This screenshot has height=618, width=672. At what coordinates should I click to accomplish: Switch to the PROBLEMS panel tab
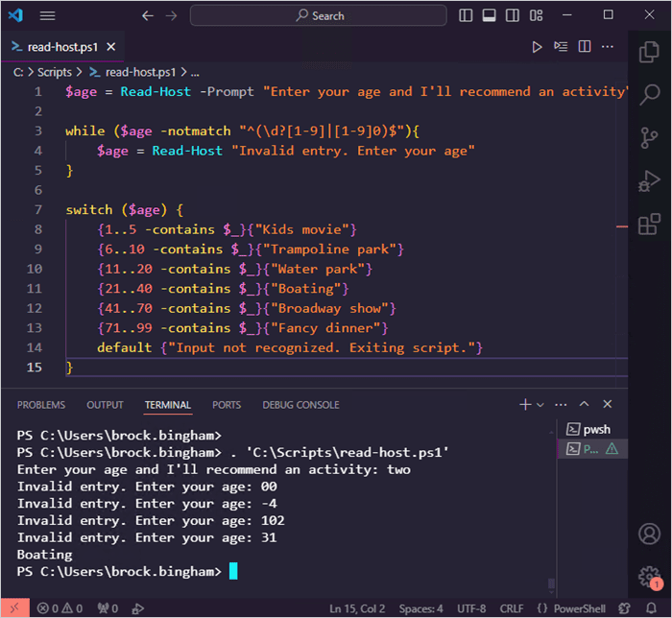point(41,405)
